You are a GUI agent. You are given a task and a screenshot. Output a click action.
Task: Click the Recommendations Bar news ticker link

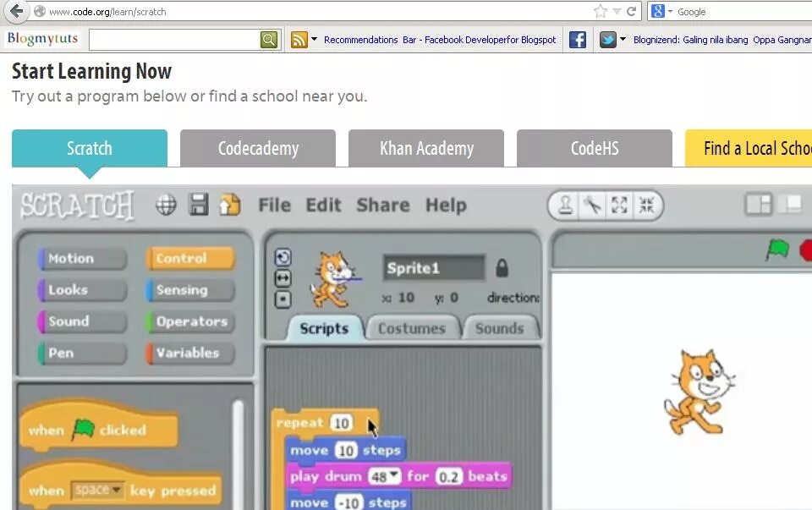tap(440, 40)
